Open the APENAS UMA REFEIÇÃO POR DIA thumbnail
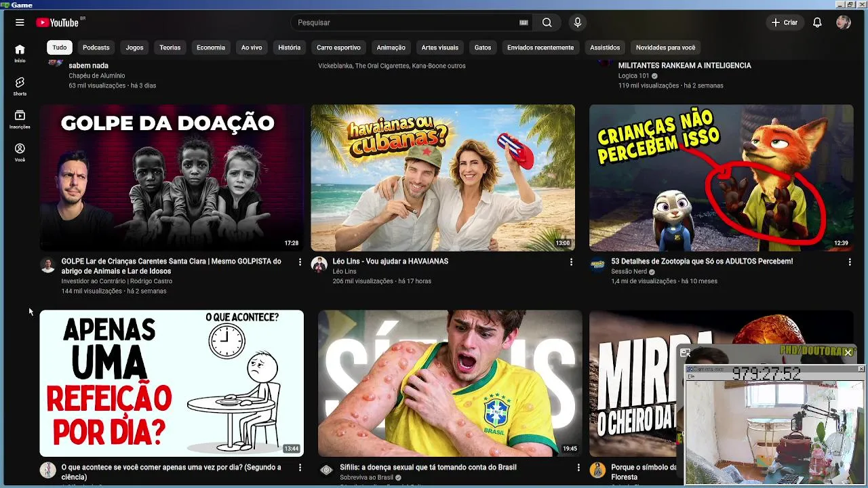 click(x=172, y=383)
